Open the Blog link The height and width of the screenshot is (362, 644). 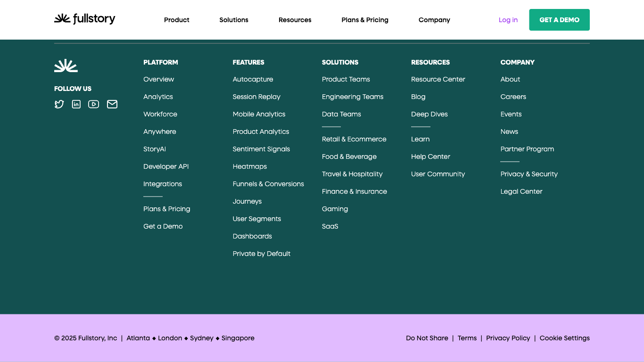point(418,97)
